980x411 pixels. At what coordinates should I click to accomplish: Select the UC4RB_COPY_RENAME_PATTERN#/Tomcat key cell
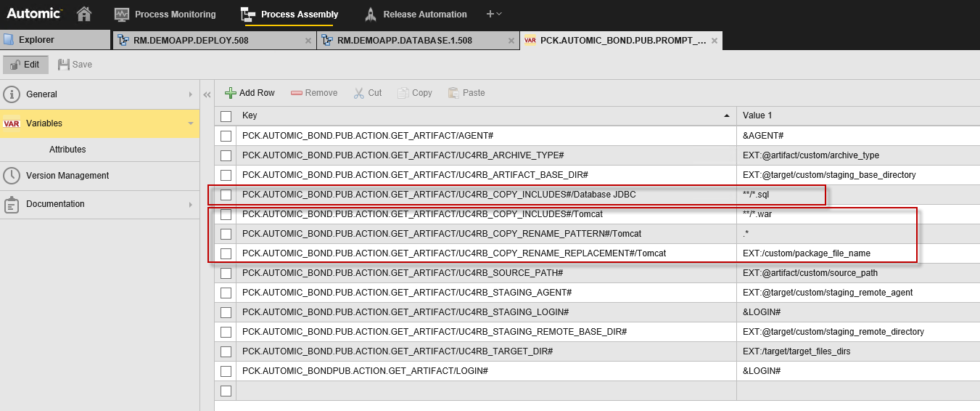[486, 234]
